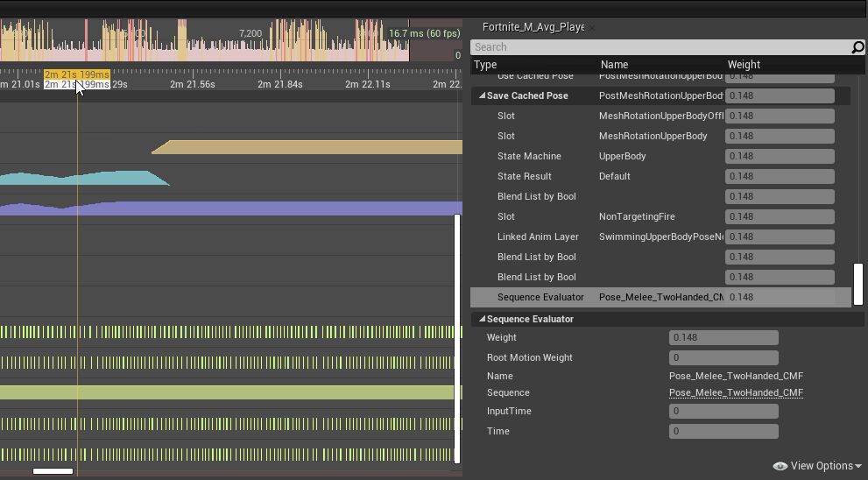This screenshot has width=868, height=480.
Task: Click the search magnifier icon
Action: (x=857, y=47)
